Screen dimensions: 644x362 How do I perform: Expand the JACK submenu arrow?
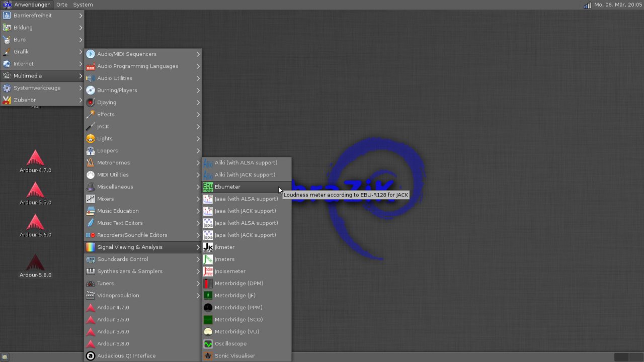click(198, 127)
